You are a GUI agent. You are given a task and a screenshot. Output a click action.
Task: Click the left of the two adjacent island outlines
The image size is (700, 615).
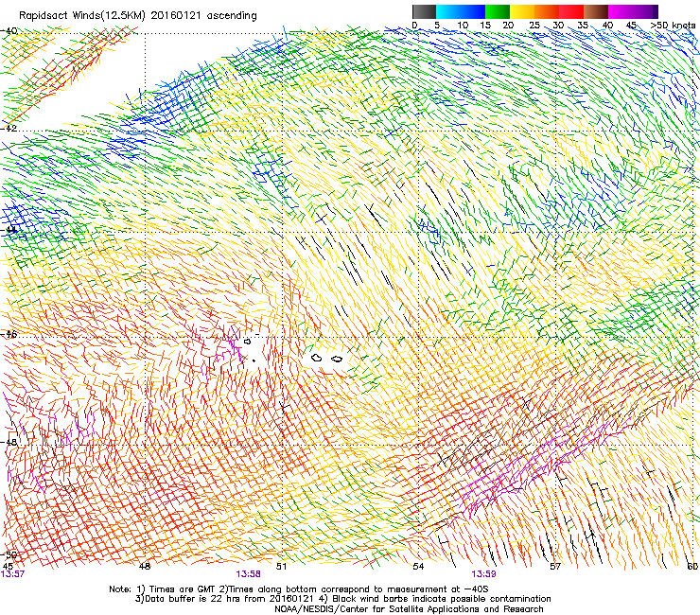(x=317, y=358)
